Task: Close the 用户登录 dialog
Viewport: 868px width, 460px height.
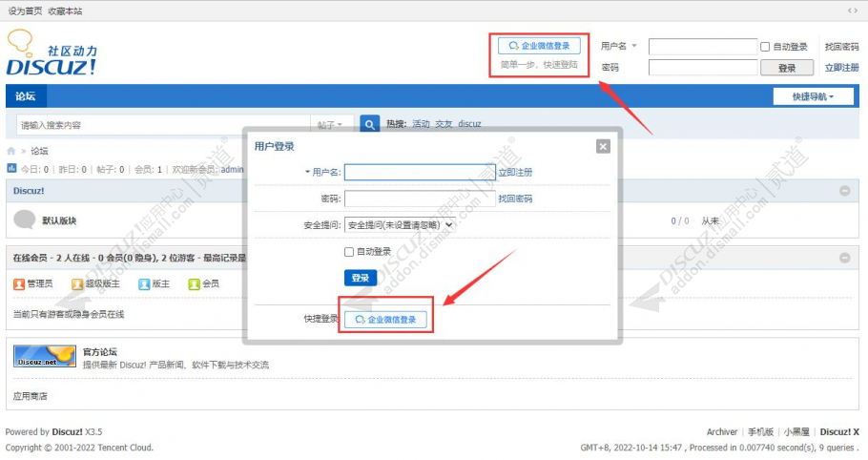Action: (603, 146)
